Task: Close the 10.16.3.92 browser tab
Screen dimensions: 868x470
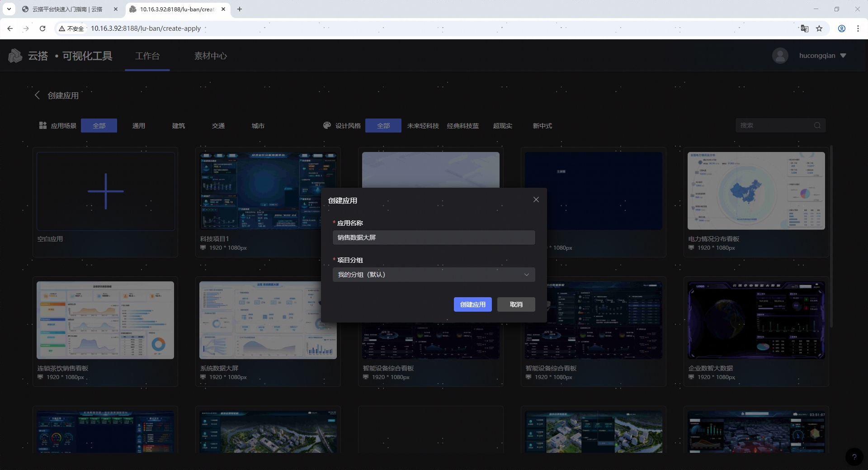Action: (x=223, y=9)
